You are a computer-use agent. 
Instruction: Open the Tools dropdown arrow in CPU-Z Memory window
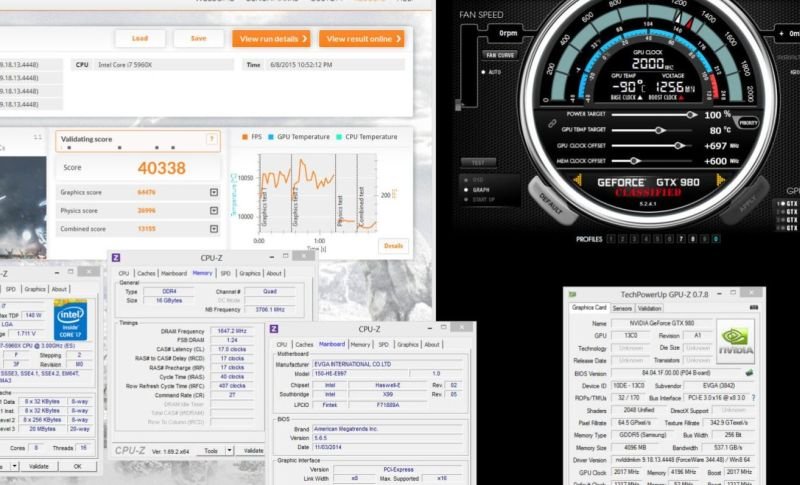click(230, 450)
